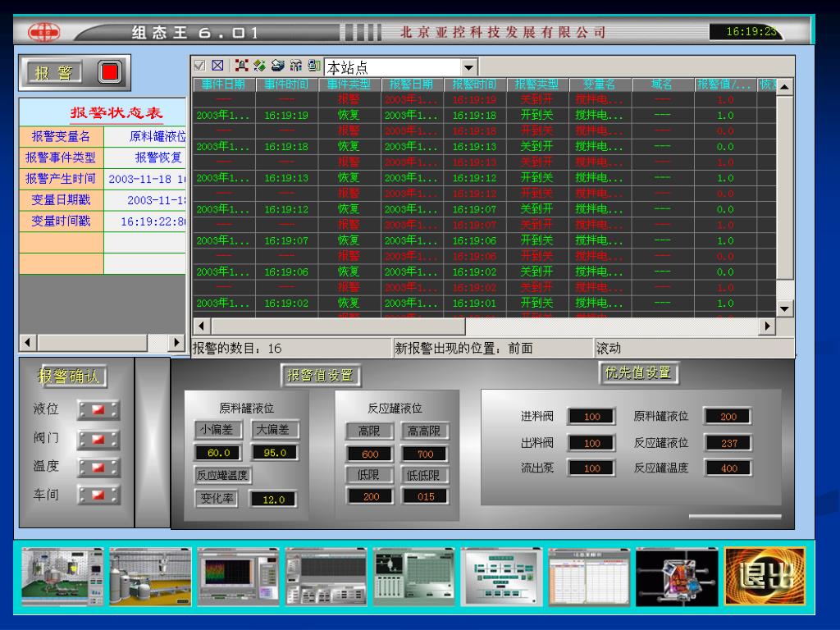Click the status table's left scroll arrow
This screenshot has width=840, height=630.
(x=27, y=342)
